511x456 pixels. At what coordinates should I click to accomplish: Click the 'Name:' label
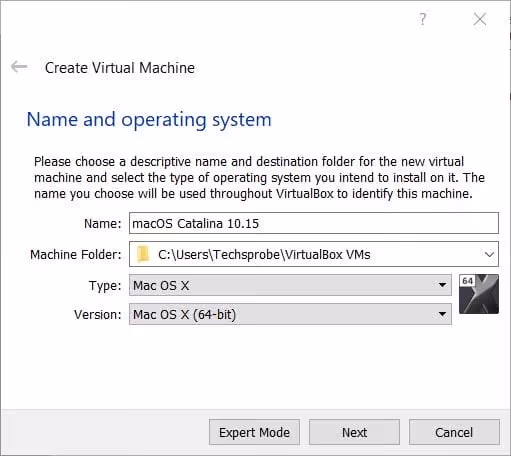(103, 224)
